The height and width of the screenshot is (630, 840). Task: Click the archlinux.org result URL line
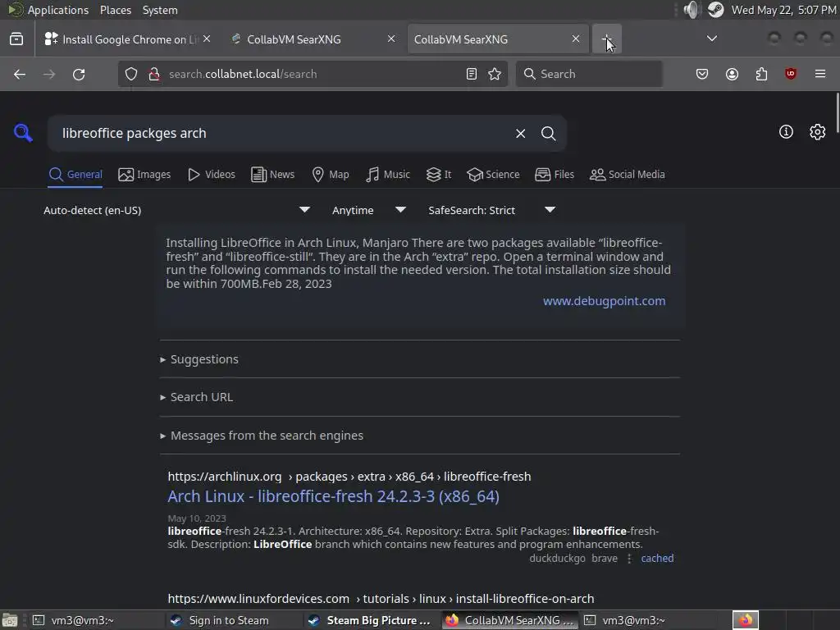tap(349, 477)
